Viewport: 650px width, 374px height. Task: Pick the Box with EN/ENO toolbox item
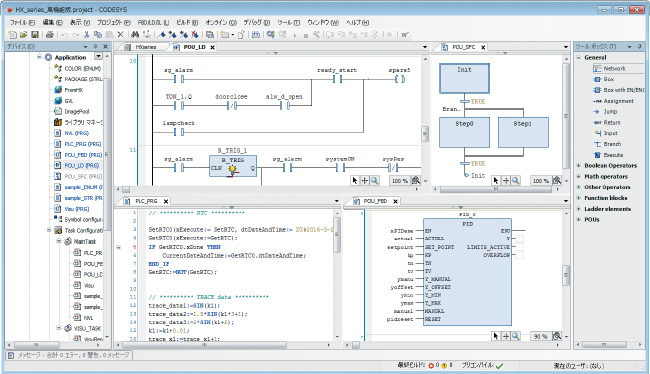pyautogui.click(x=619, y=90)
